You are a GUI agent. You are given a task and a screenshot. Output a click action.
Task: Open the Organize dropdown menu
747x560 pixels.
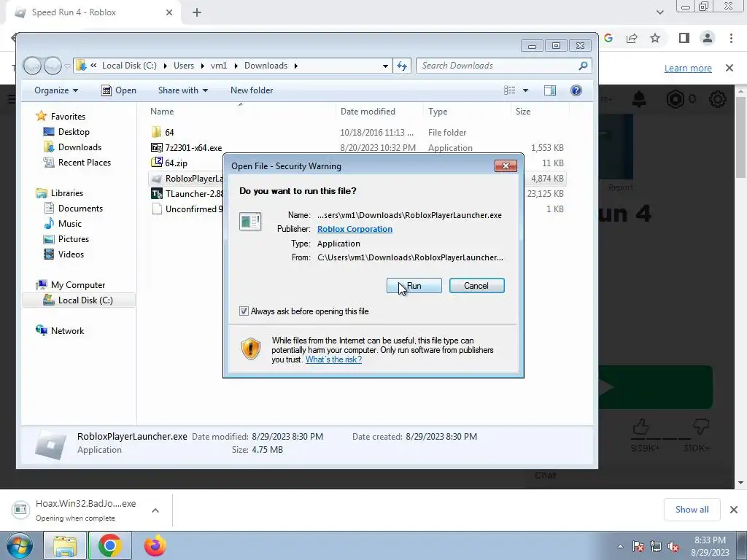[x=56, y=90]
